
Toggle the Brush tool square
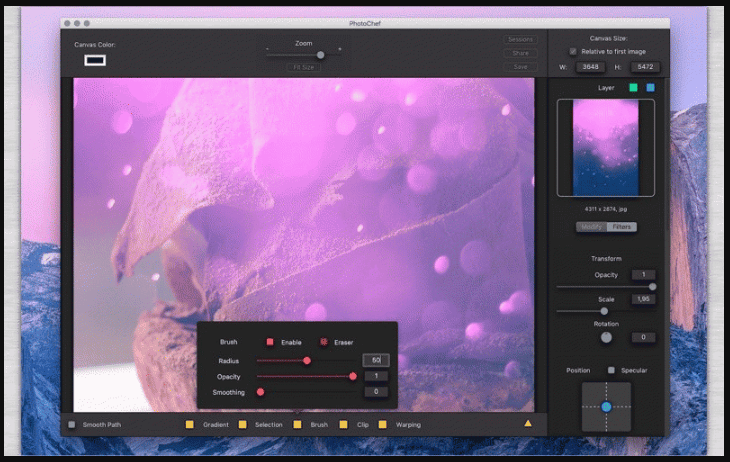point(297,424)
